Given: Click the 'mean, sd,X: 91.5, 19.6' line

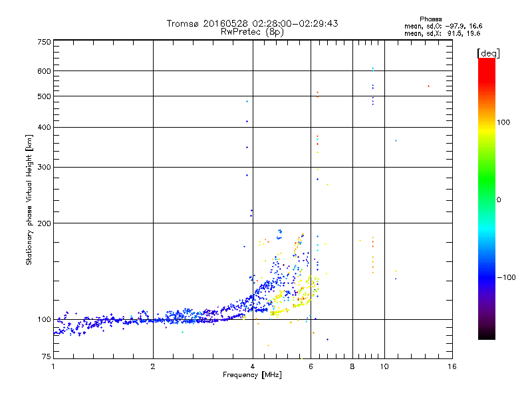Looking at the screenshot, I should click(x=442, y=33).
